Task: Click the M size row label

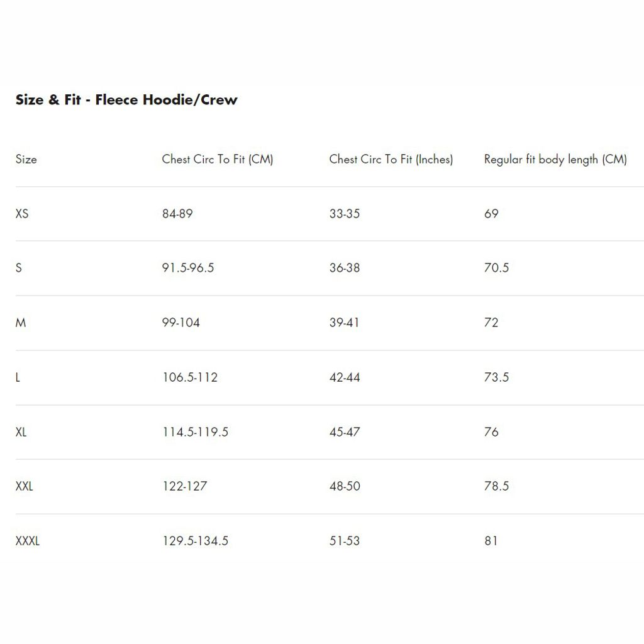Action: (21, 323)
